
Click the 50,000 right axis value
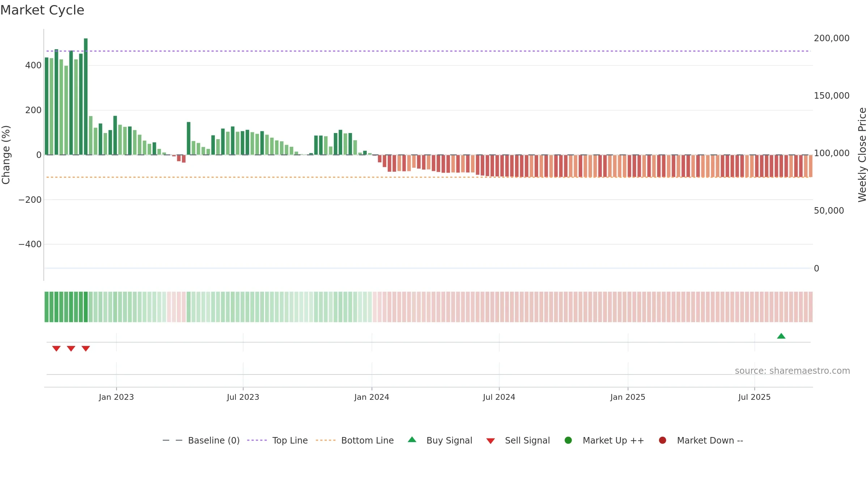pyautogui.click(x=829, y=210)
